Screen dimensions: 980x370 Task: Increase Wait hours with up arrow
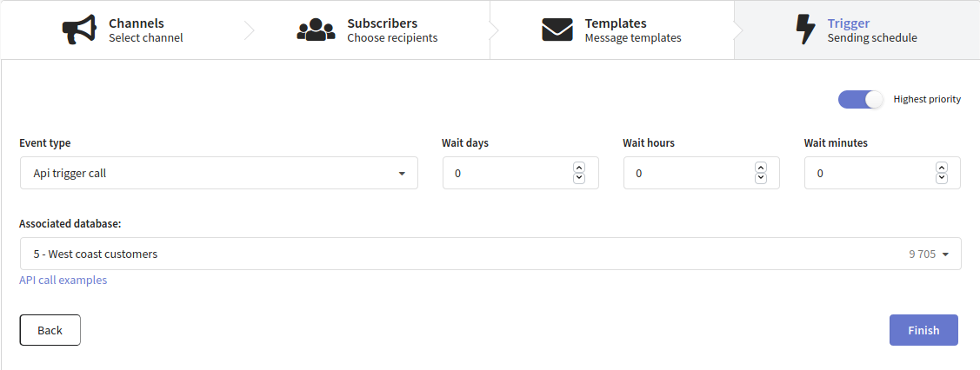coord(761,168)
